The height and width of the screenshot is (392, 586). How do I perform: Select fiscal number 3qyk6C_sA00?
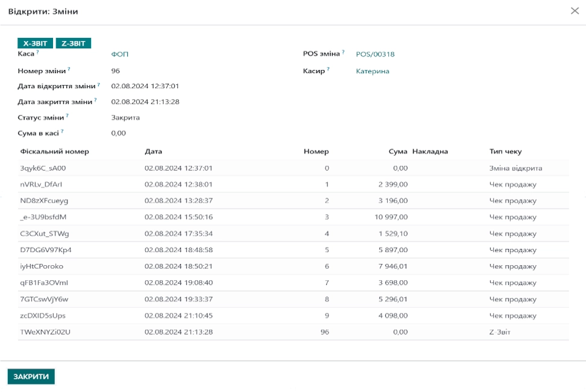click(43, 168)
